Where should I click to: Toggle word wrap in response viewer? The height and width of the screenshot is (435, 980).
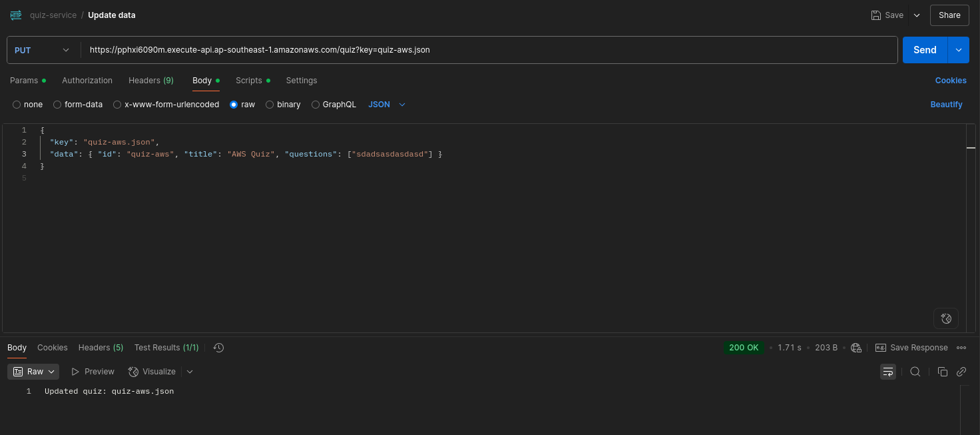888,372
